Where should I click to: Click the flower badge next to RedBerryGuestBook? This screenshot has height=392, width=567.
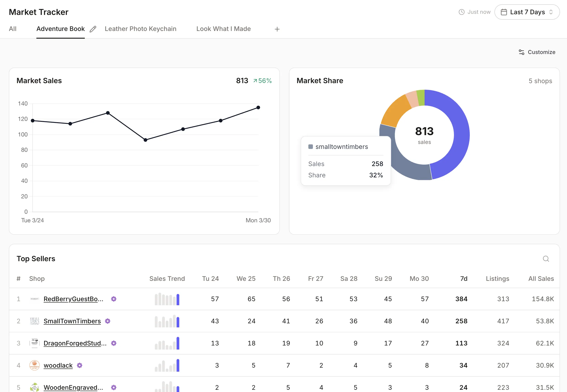[114, 299]
